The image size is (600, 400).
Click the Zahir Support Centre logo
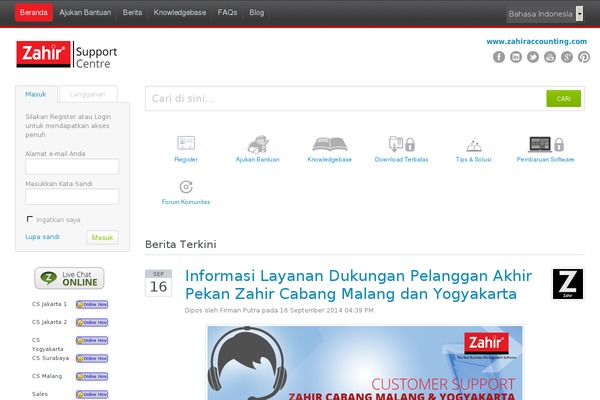pyautogui.click(x=67, y=54)
